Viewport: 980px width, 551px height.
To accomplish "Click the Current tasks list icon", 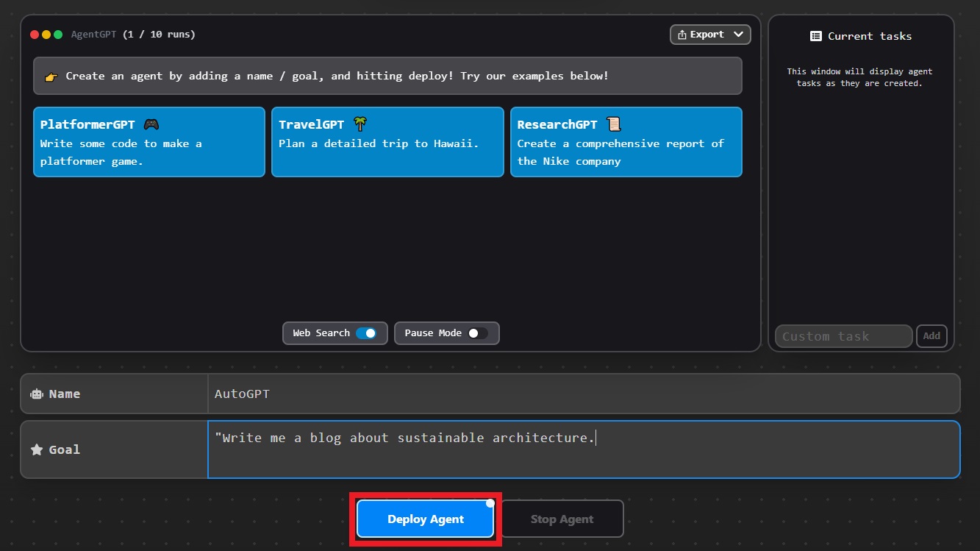I will pos(816,36).
